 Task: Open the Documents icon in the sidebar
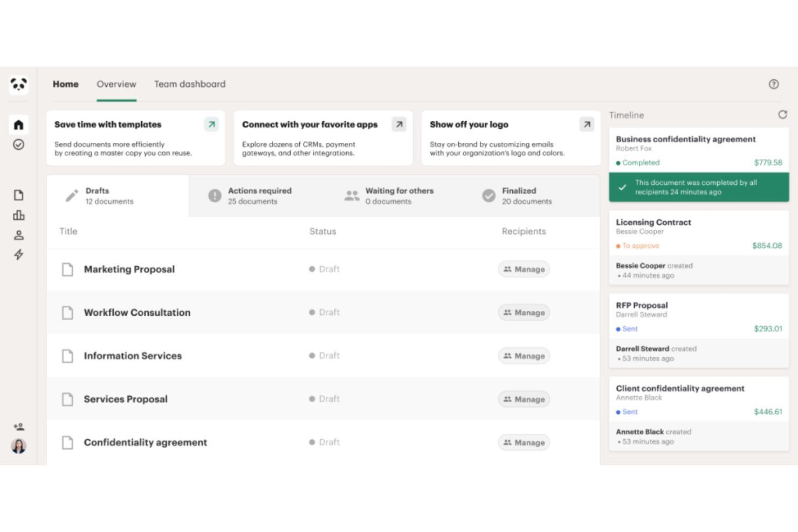(18, 195)
